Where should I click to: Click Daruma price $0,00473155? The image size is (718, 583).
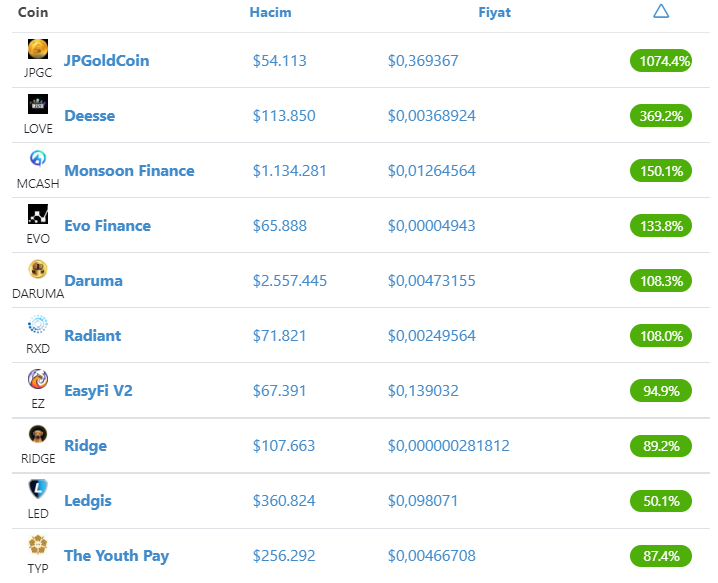coord(431,280)
